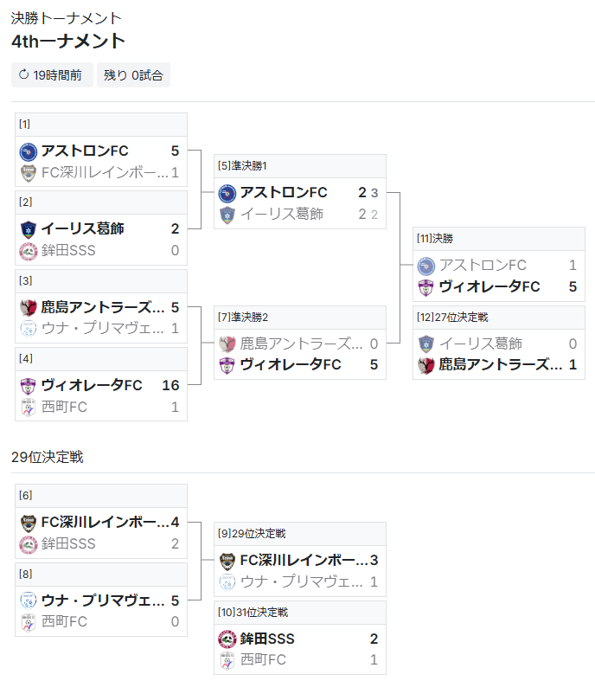
Task: Open the 残り 0試合 badge
Action: click(133, 75)
